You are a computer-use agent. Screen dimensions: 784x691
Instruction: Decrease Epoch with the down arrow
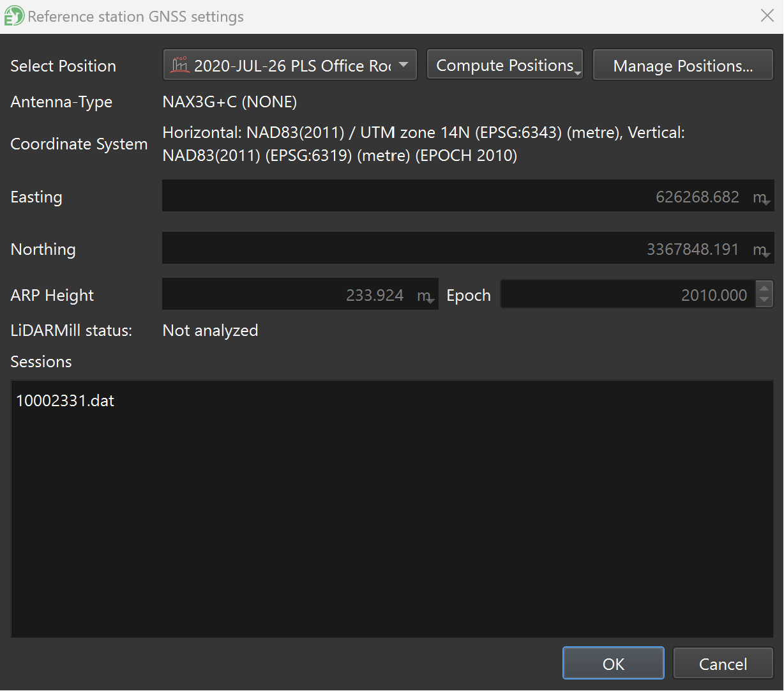[x=764, y=301]
